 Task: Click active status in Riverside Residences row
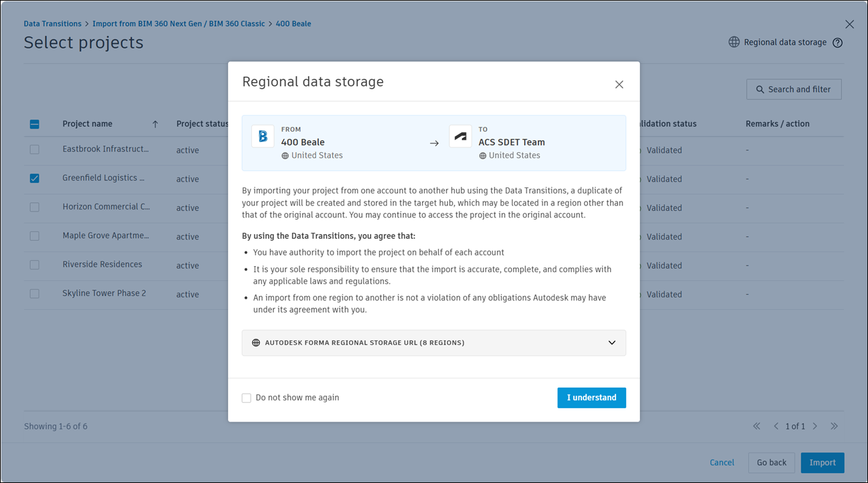[x=188, y=266]
